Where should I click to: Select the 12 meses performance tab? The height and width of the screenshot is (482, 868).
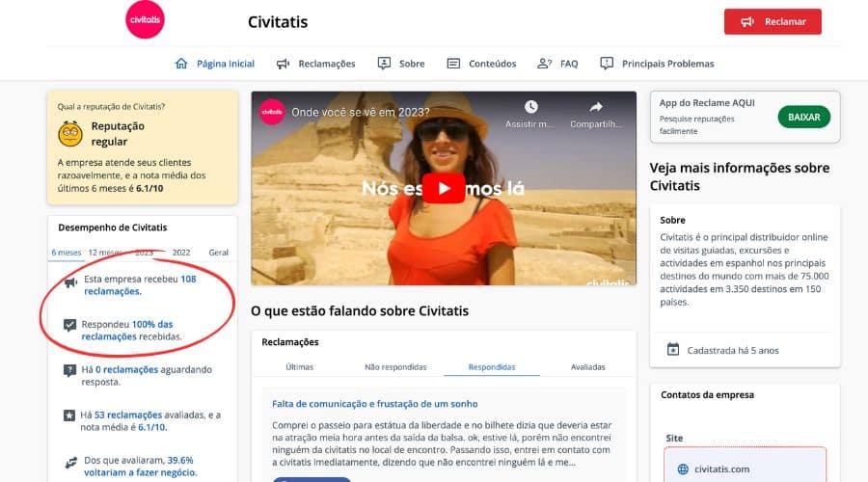pos(105,253)
